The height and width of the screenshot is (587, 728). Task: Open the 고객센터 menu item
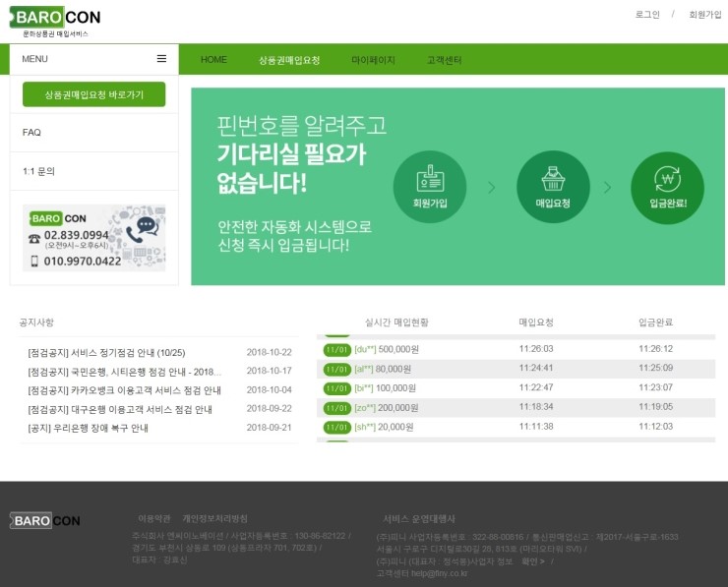point(445,60)
